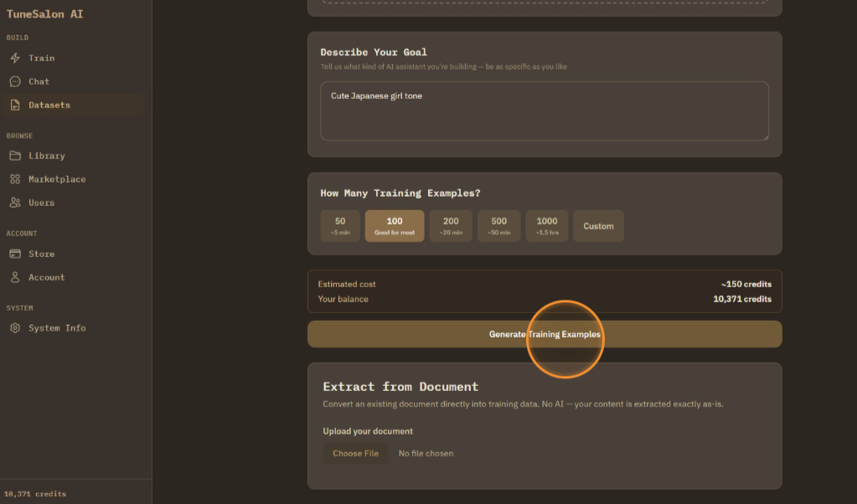
Task: Browse the Library label
Action: tap(46, 156)
